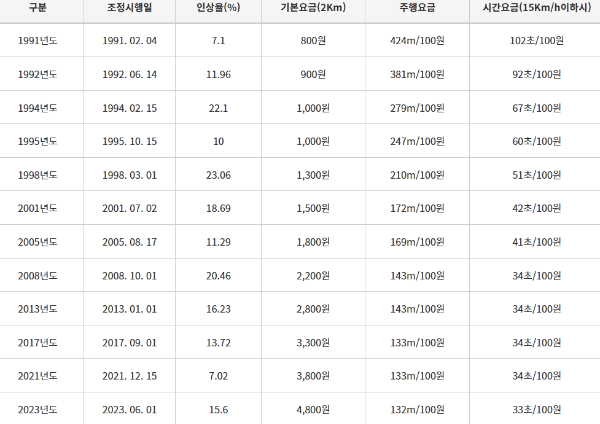
Task: Click the 51초/100원 time fare cell
Action: pos(536,175)
